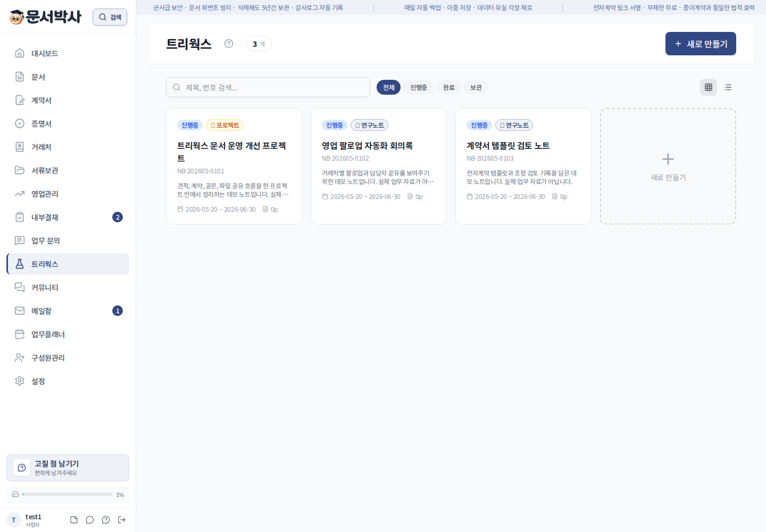Click the test1 user avatar
Image resolution: width=766 pixels, height=532 pixels.
tap(14, 520)
